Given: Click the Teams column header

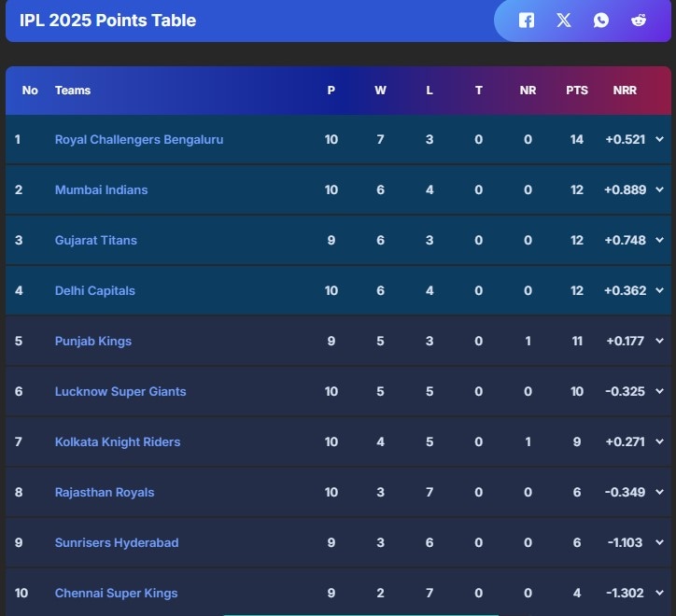Looking at the screenshot, I should point(73,91).
